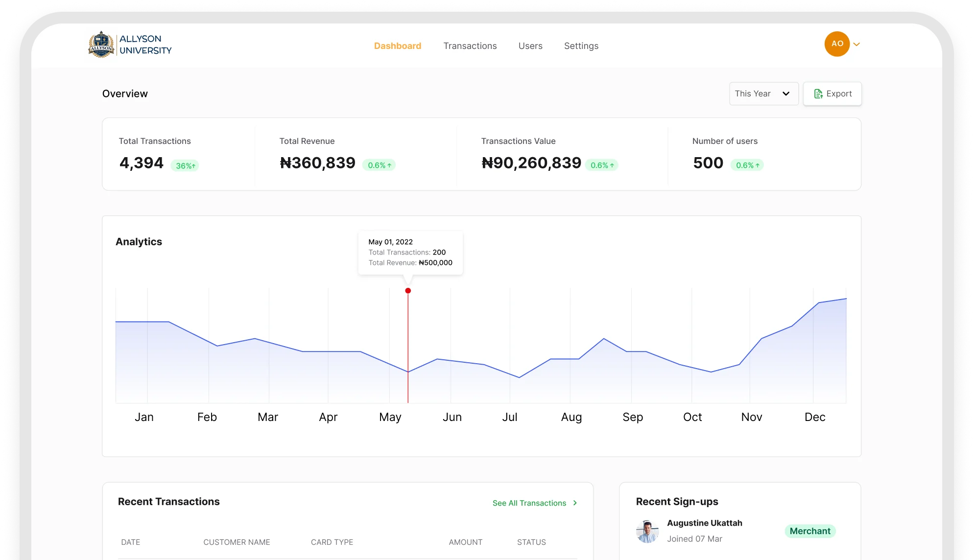Click the 36% growth badge on Total Transactions
This screenshot has width=974, height=560.
[185, 165]
